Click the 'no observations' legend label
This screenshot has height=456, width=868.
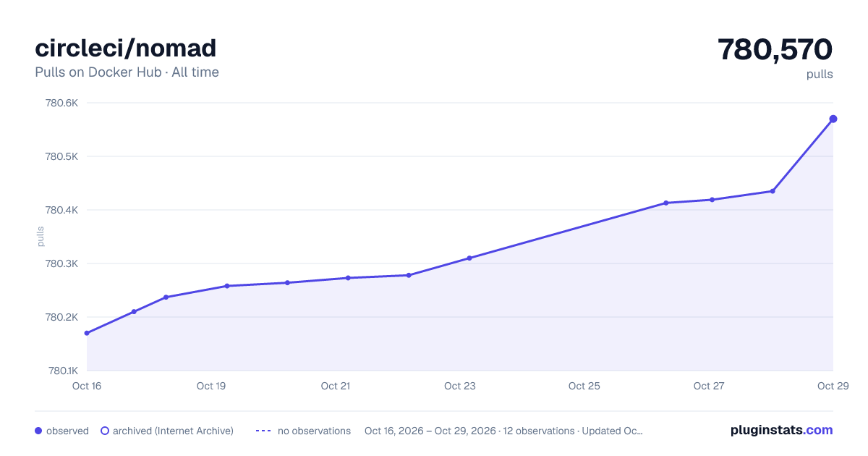[x=314, y=431]
